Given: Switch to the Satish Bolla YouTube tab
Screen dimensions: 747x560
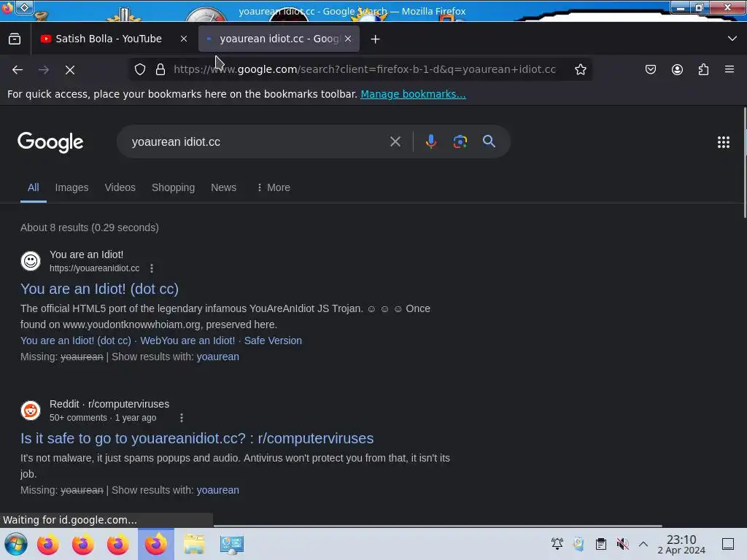Looking at the screenshot, I should tap(115, 39).
